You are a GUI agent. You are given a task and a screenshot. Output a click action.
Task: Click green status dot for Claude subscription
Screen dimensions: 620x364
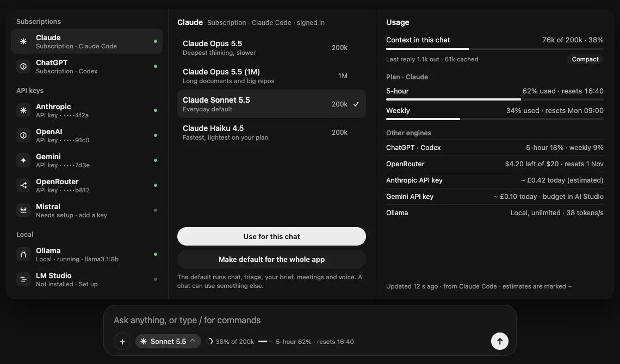click(x=156, y=41)
